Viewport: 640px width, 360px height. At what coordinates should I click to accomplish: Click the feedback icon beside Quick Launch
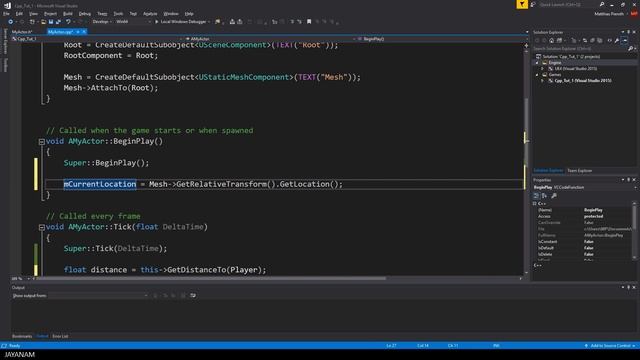point(533,4)
